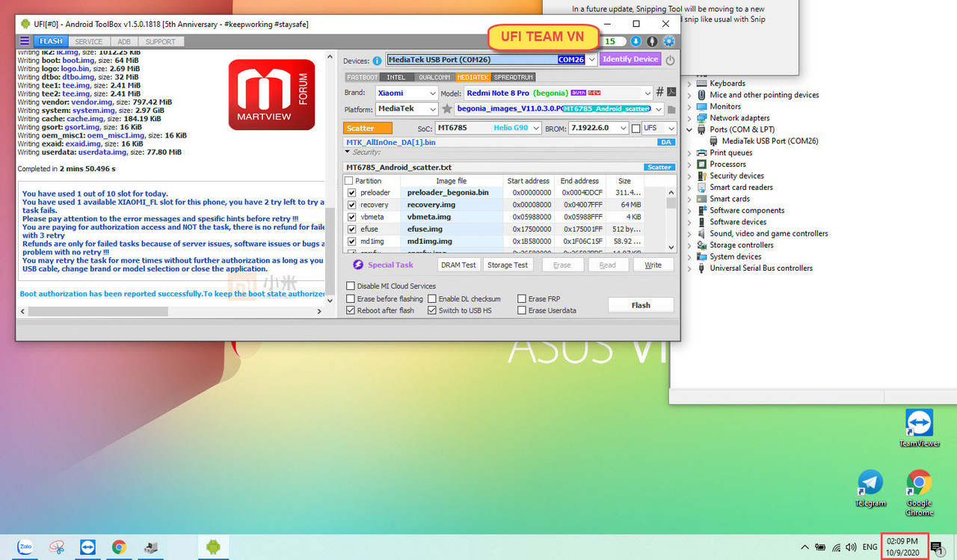Open the hamburger menu in UFI toolbar

click(25, 41)
